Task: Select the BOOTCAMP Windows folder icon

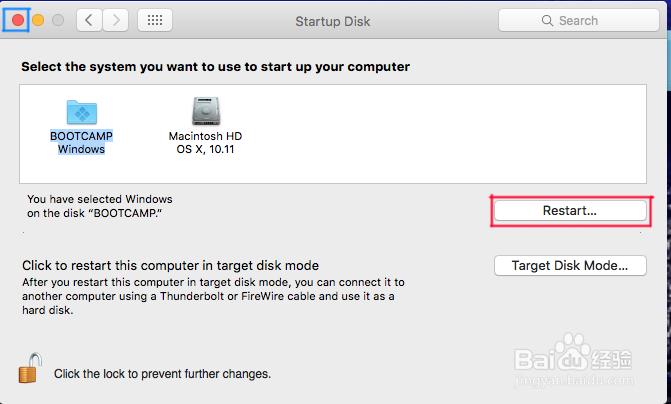Action: (81, 111)
